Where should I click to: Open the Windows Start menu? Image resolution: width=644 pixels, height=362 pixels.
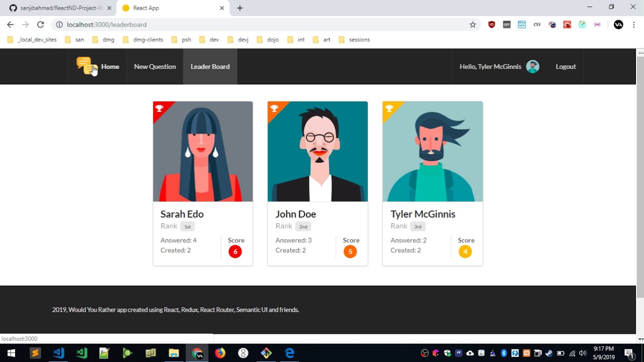11,353
